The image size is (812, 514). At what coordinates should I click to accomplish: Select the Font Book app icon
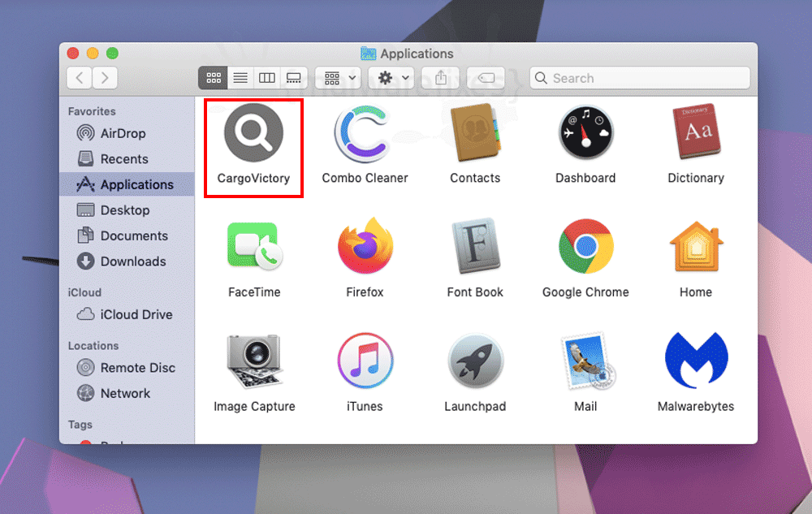(475, 246)
